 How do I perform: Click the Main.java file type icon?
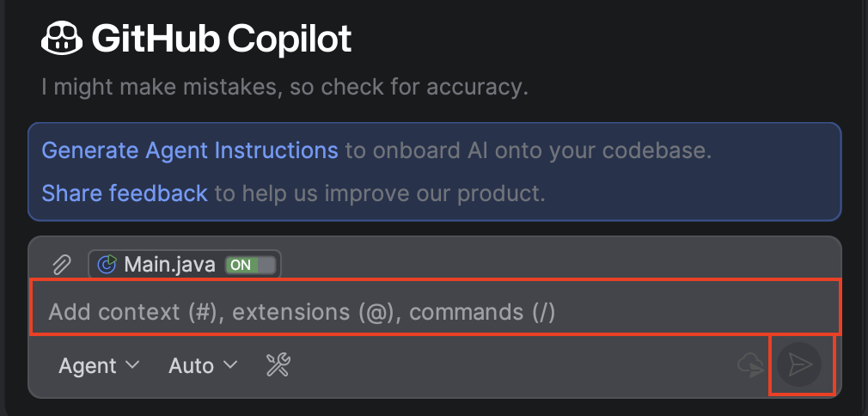point(107,265)
